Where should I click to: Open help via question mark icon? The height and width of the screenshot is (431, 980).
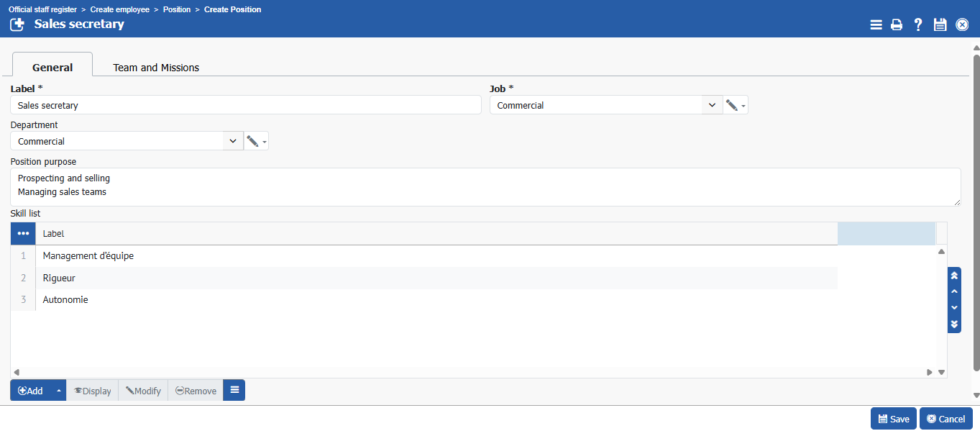pyautogui.click(x=918, y=25)
